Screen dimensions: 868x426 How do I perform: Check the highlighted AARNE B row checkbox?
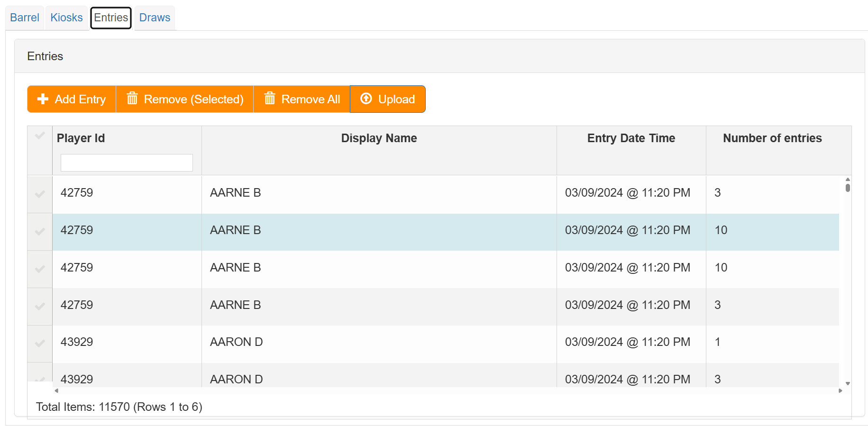coord(40,231)
